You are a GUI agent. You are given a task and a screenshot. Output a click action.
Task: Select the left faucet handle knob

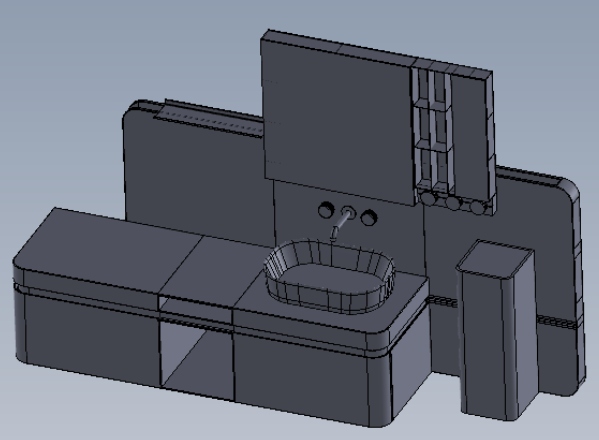click(x=326, y=210)
